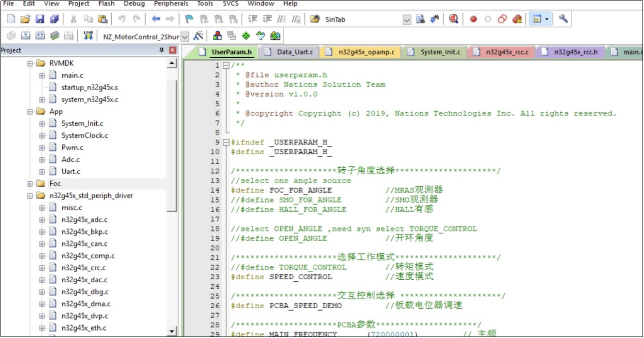This screenshot has width=644, height=338.
Task: Rebuild all target files icon
Action: point(40,36)
